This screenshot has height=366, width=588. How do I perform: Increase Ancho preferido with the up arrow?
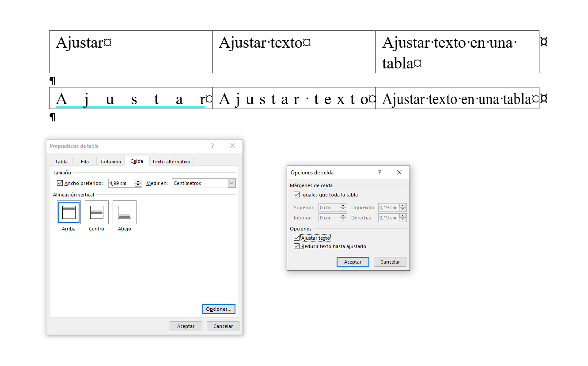tap(138, 181)
